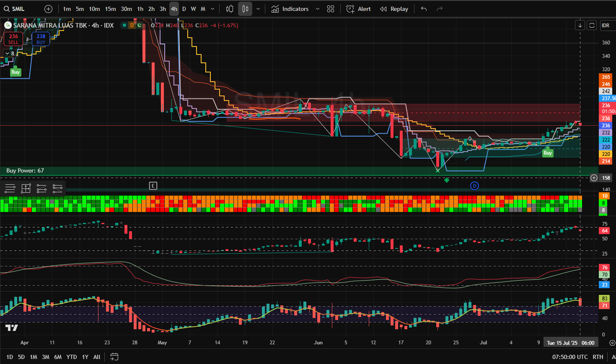Start Bar Replay mode

(x=394, y=9)
